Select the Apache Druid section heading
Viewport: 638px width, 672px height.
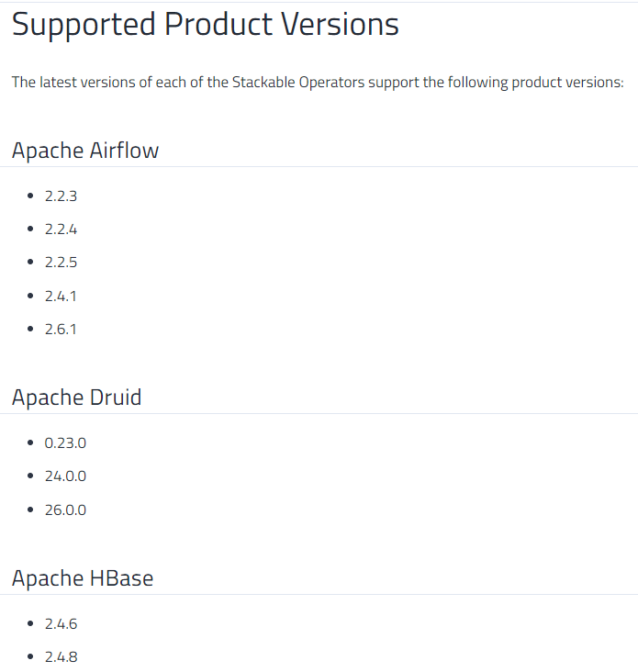click(x=77, y=398)
